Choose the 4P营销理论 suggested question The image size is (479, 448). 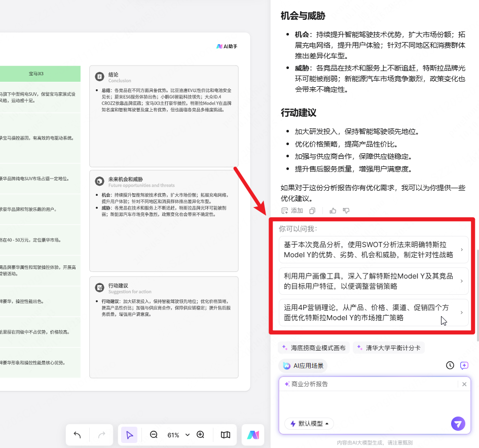coord(374,313)
